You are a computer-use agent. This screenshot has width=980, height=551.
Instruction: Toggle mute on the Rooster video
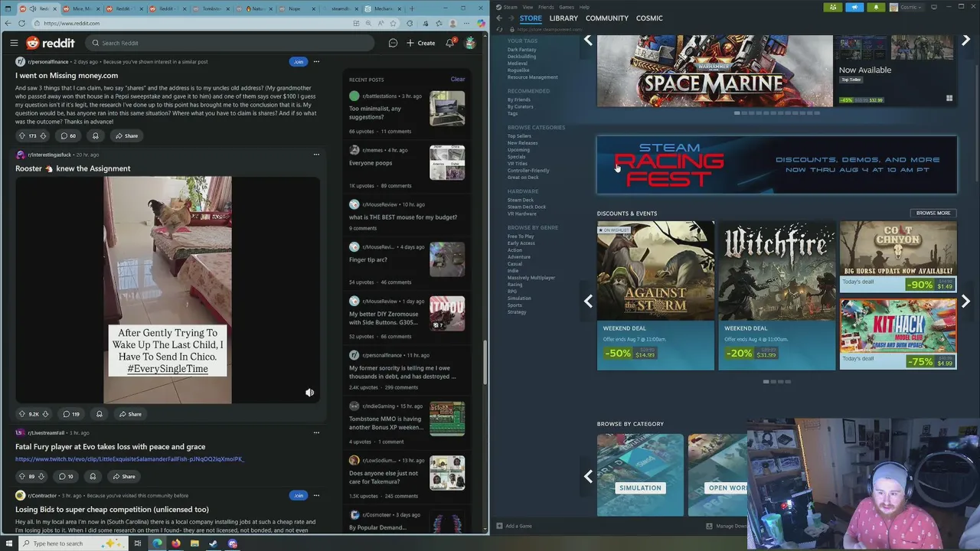point(309,393)
